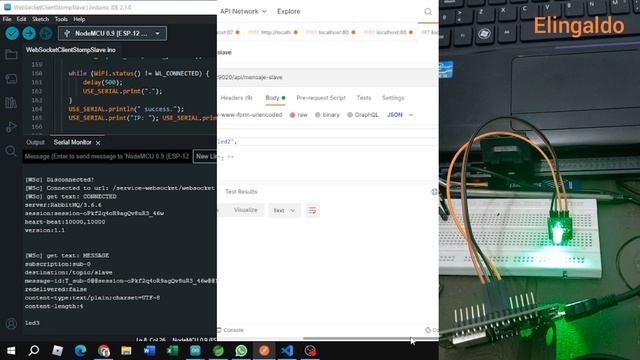This screenshot has width=640, height=360.
Task: Click the Postman URL field ending mensaje-slave
Action: [x=327, y=77]
